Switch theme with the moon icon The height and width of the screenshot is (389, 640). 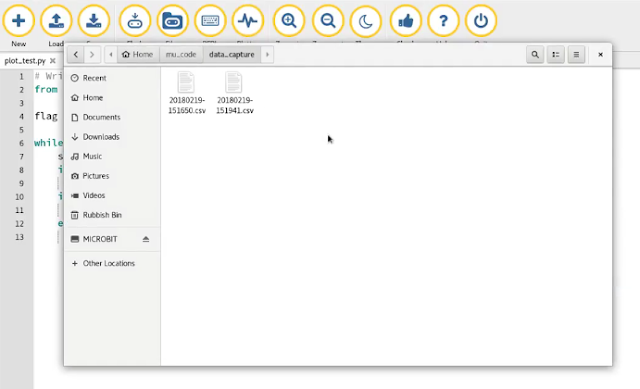click(x=366, y=20)
